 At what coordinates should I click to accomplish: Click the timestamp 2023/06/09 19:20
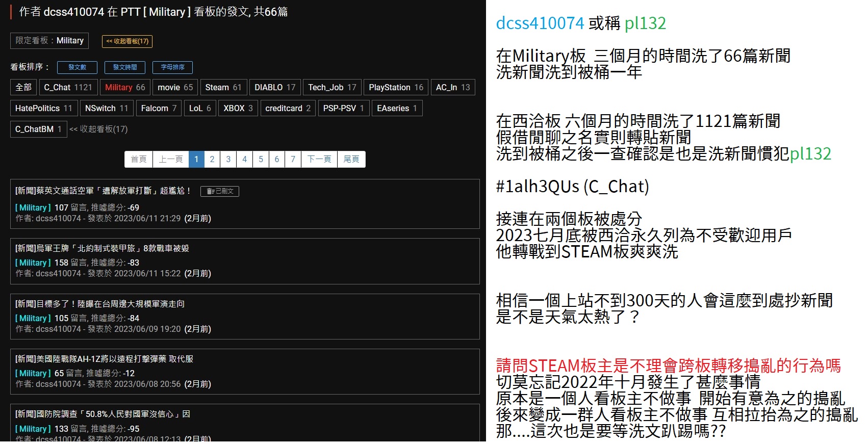[147, 329]
